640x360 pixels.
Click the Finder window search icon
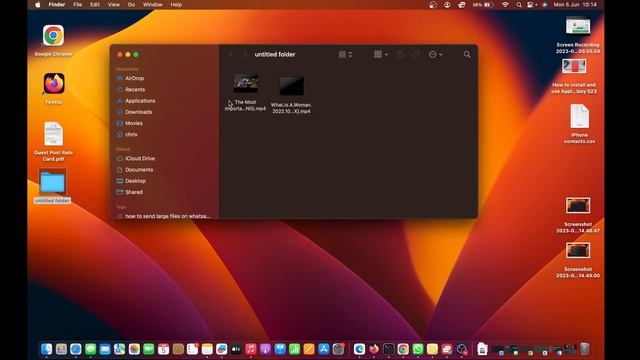[467, 54]
